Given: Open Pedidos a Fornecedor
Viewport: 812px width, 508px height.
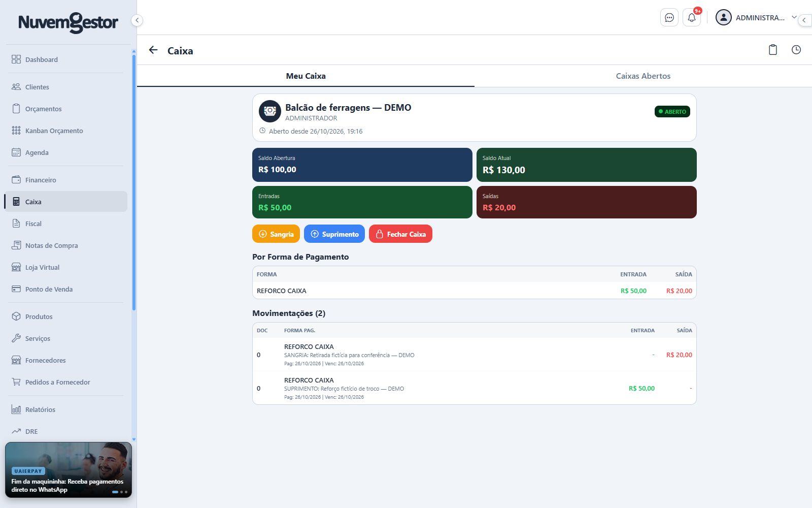Looking at the screenshot, I should click(x=66, y=382).
